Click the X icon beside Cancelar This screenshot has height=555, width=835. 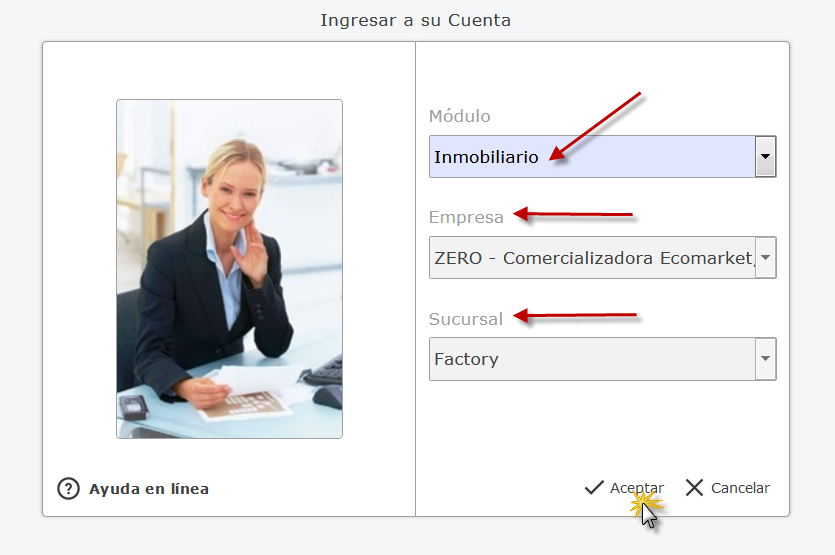point(694,487)
